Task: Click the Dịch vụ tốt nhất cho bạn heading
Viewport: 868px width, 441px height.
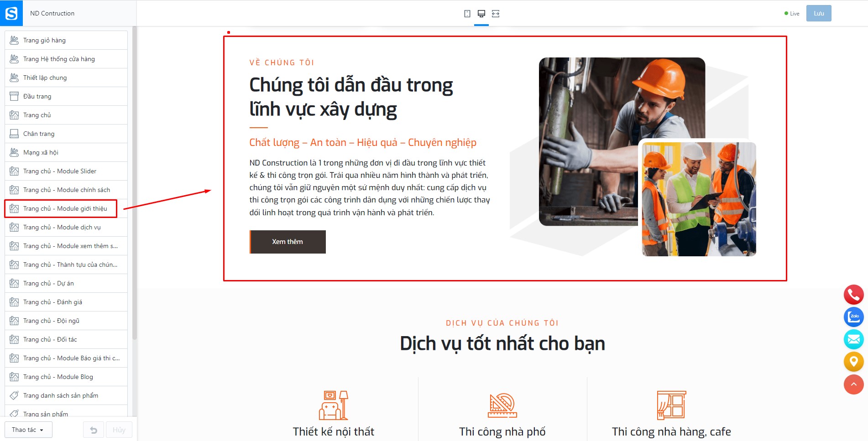Action: (502, 343)
